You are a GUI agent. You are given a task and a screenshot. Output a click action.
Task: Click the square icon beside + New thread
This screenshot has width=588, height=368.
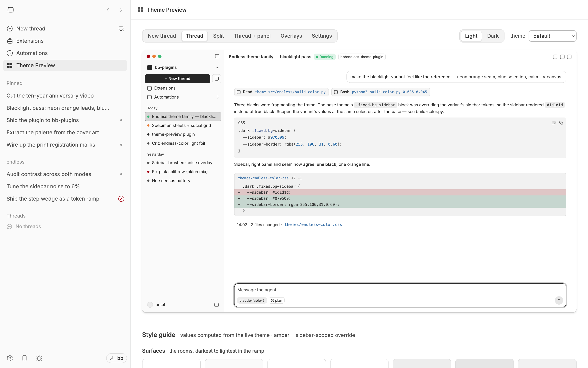pos(216,79)
